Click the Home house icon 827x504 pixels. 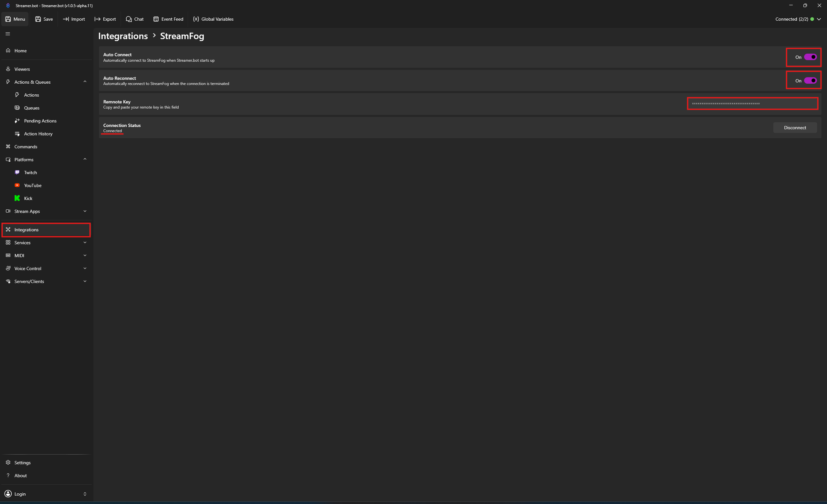[x=8, y=50]
